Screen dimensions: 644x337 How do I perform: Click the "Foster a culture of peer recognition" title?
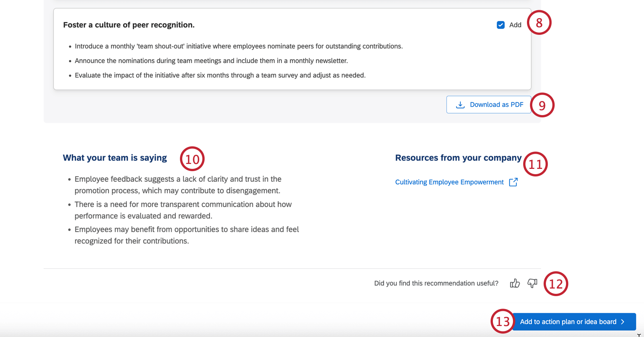tap(129, 25)
